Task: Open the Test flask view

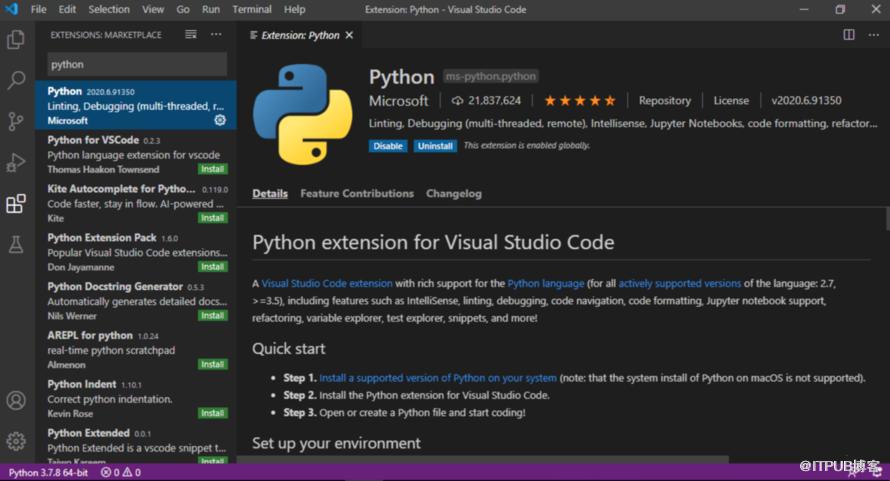Action: tap(16, 244)
